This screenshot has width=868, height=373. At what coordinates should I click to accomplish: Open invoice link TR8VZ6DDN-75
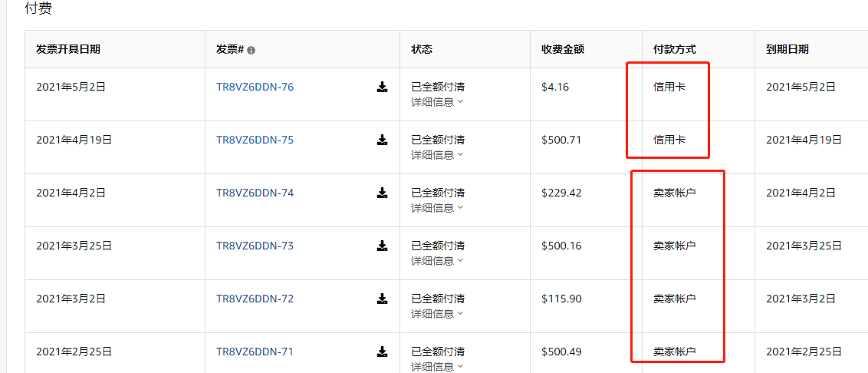pos(255,140)
